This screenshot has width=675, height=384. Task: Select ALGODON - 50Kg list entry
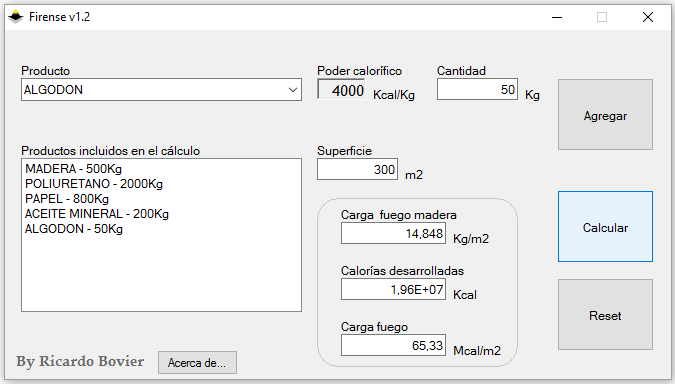click(74, 229)
